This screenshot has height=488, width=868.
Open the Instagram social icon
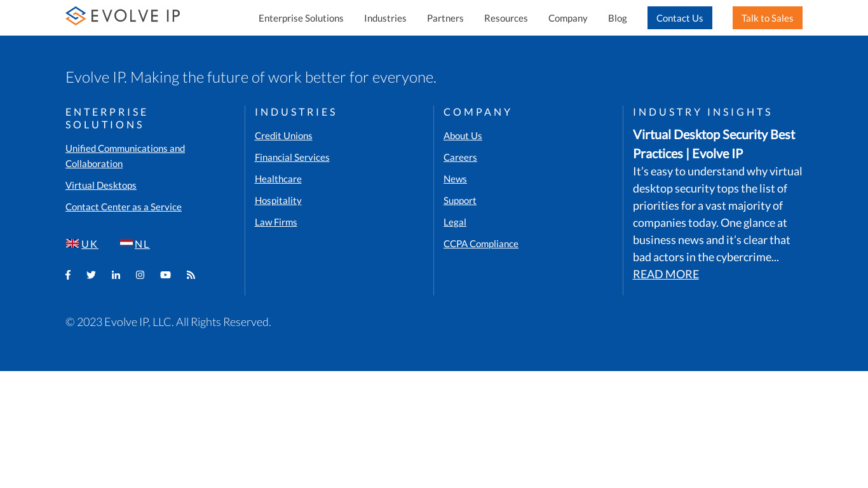click(x=140, y=275)
